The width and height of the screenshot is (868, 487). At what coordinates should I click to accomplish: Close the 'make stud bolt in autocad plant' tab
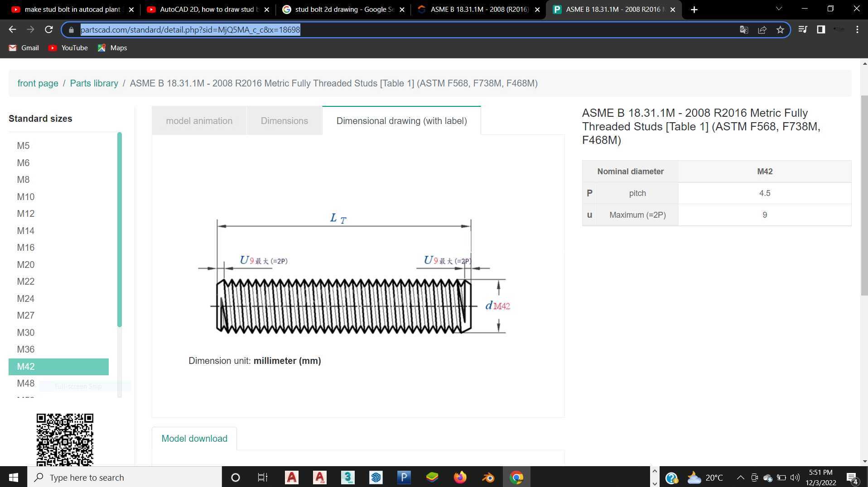click(131, 10)
